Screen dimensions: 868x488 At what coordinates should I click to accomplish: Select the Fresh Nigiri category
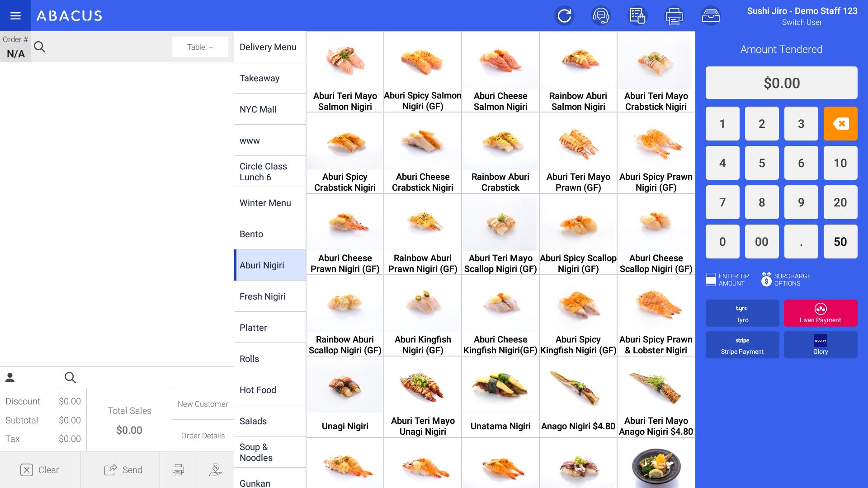click(x=270, y=296)
